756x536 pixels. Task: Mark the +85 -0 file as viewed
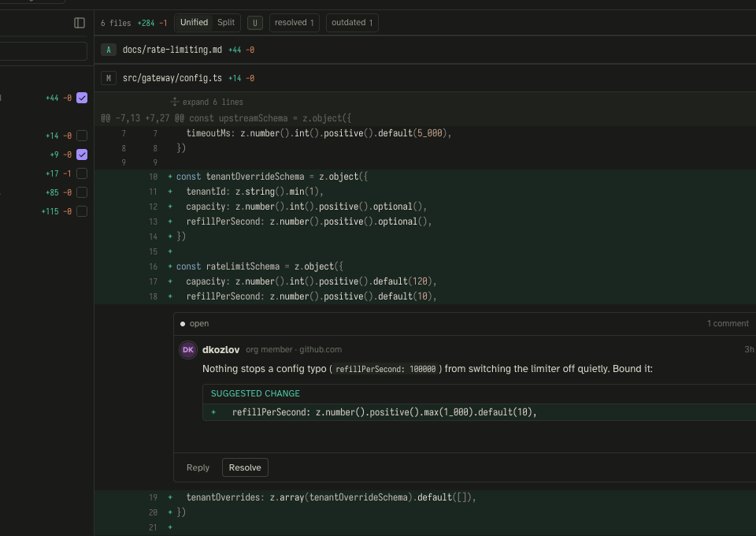82,192
